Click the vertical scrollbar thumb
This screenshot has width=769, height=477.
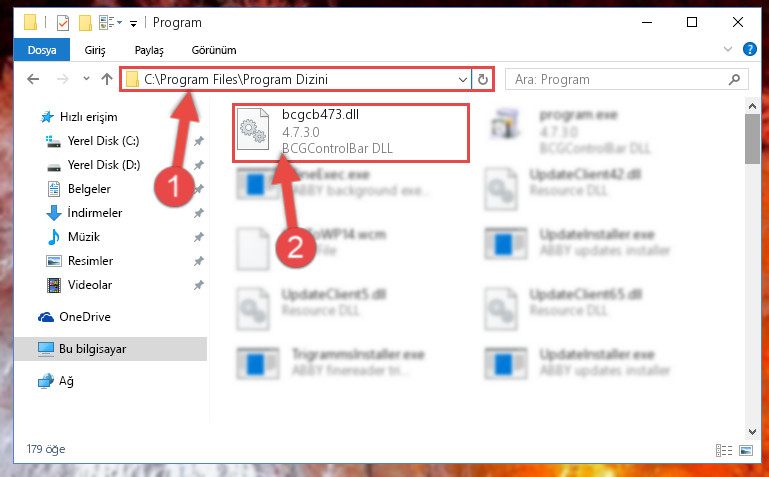click(752, 139)
